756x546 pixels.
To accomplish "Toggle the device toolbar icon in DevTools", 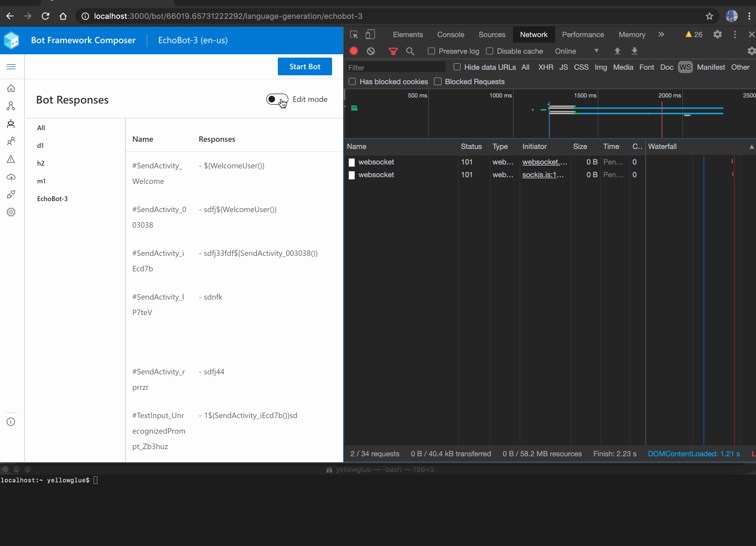I will coord(370,34).
